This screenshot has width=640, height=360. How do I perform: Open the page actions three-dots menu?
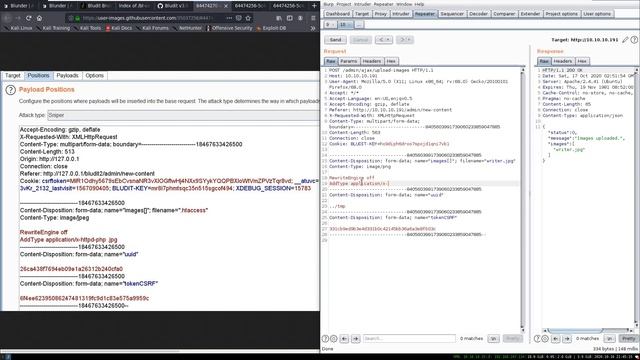click(x=229, y=18)
